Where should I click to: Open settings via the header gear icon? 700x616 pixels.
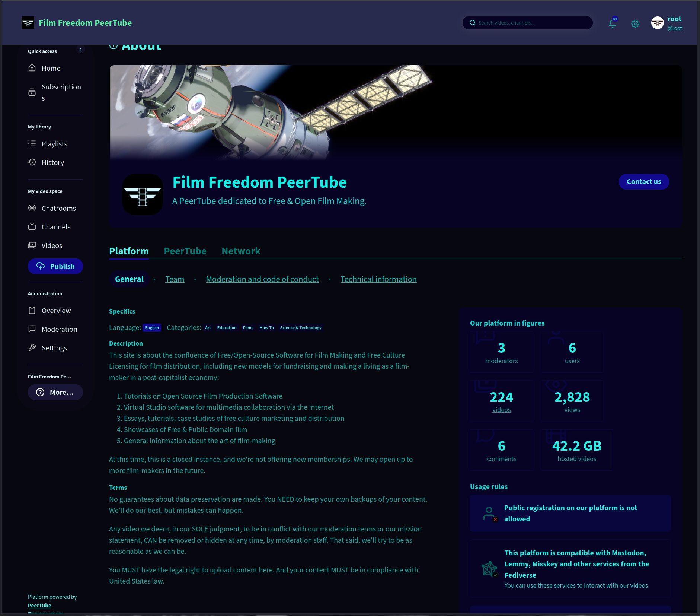[635, 24]
